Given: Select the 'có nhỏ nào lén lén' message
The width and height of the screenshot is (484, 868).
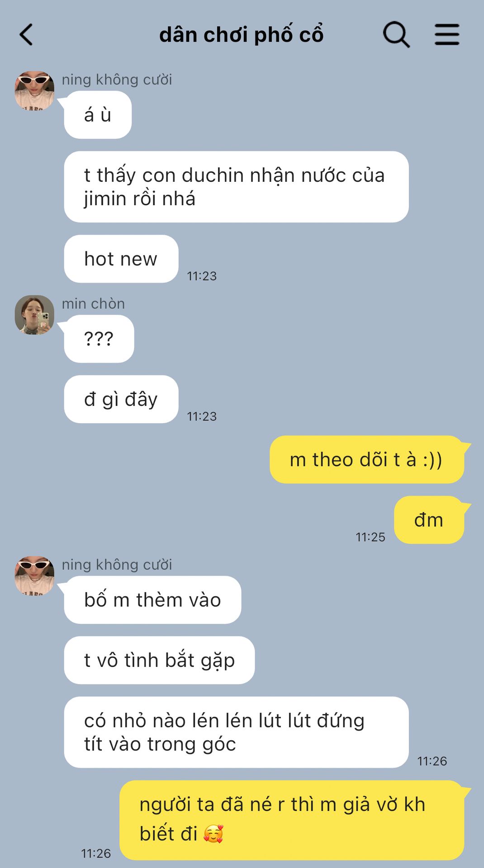Looking at the screenshot, I should click(x=236, y=732).
